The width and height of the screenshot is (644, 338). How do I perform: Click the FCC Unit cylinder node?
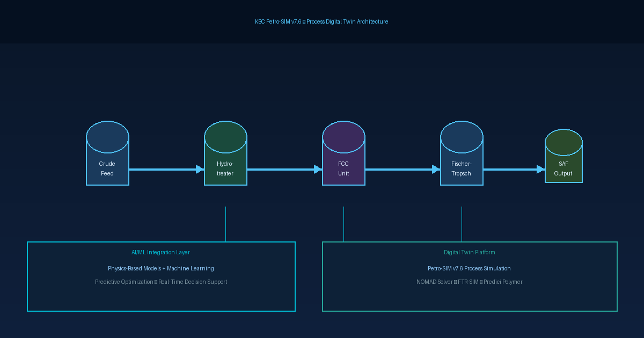(x=343, y=153)
